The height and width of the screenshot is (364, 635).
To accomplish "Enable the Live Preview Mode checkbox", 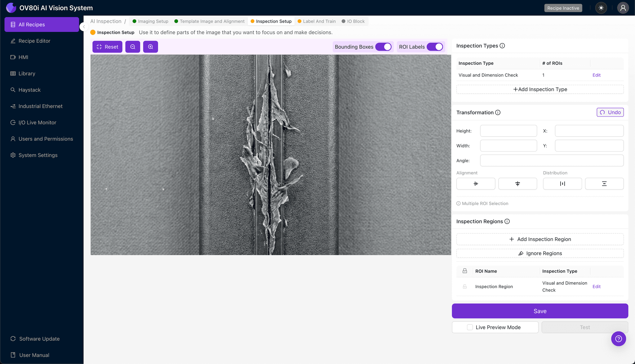I will (x=470, y=327).
